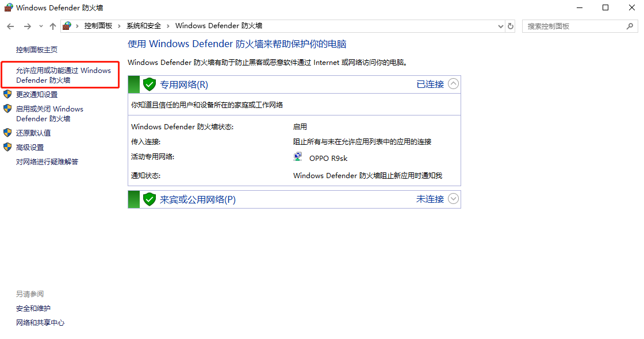The width and height of the screenshot is (644, 339).
Task: Click the breadcrumb arrow after 控制面板
Action: [x=119, y=26]
